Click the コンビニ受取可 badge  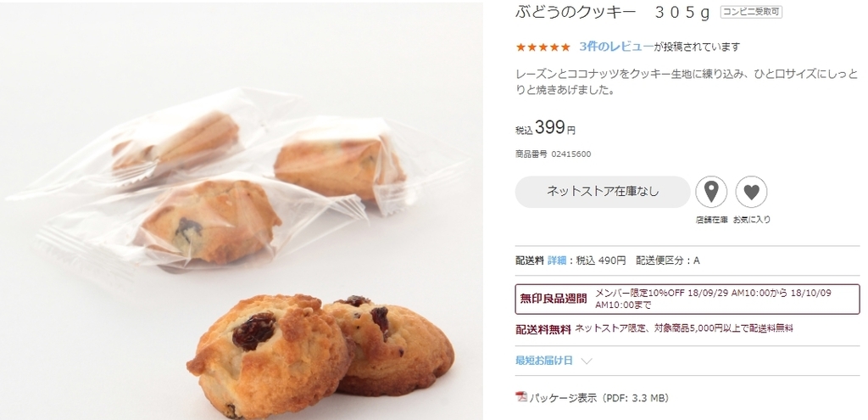coord(751,12)
